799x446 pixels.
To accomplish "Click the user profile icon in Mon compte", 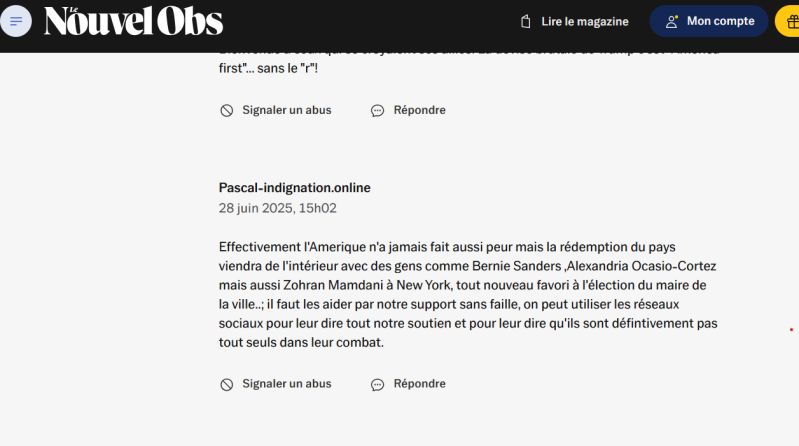I will (x=672, y=21).
